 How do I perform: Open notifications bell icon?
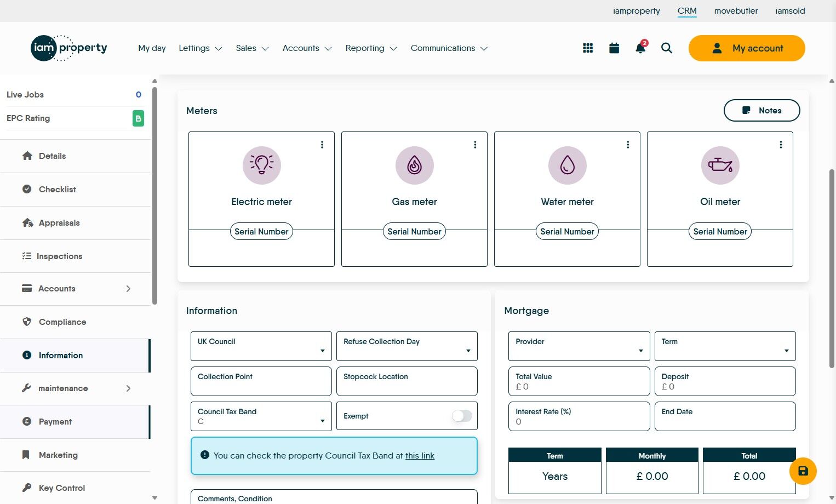point(640,48)
